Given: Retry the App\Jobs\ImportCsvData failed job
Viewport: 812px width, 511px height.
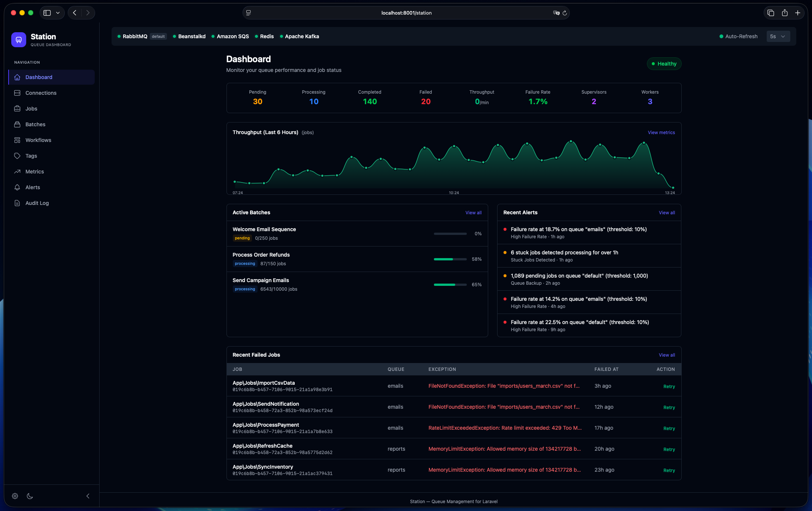Looking at the screenshot, I should click(669, 386).
